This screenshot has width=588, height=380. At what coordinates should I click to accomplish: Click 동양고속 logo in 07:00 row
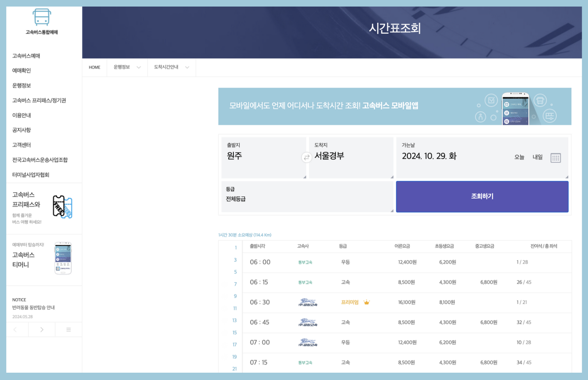coord(308,342)
